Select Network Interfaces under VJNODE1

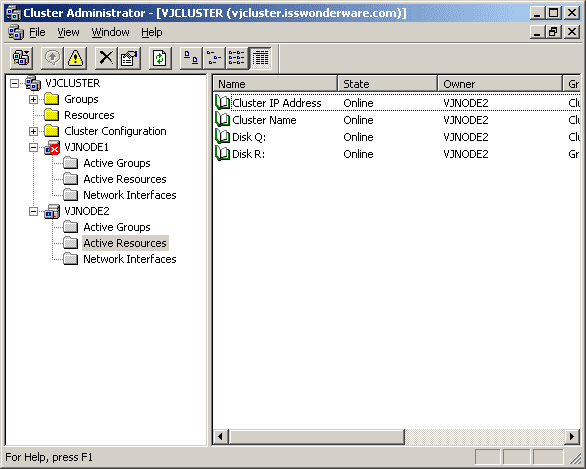(x=130, y=195)
